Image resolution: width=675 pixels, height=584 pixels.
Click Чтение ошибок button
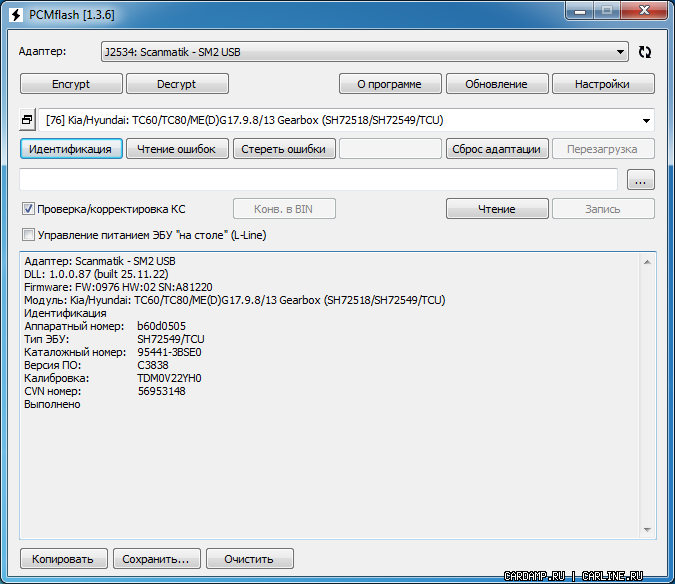(x=177, y=149)
